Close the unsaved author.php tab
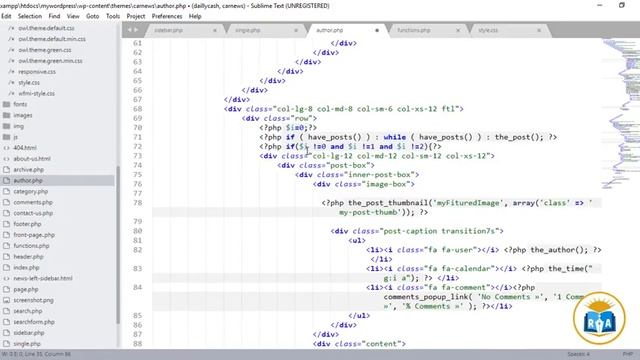The image size is (640, 360). (x=377, y=30)
